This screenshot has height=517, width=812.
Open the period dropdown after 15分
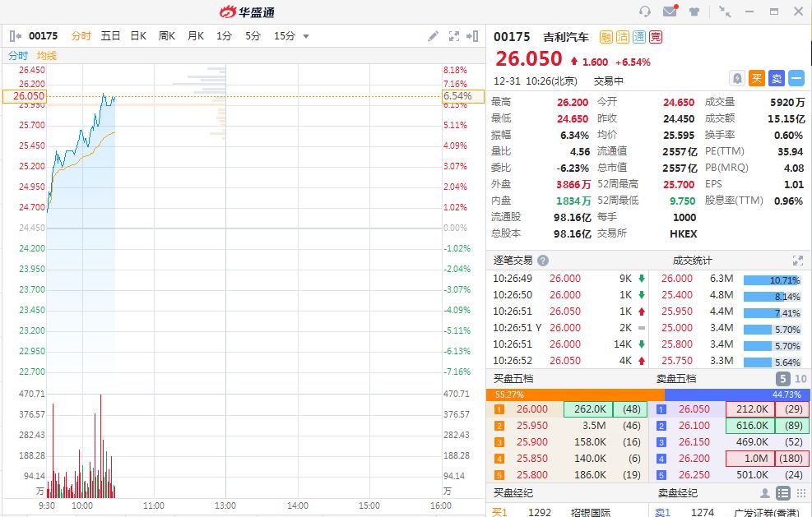[x=306, y=36]
